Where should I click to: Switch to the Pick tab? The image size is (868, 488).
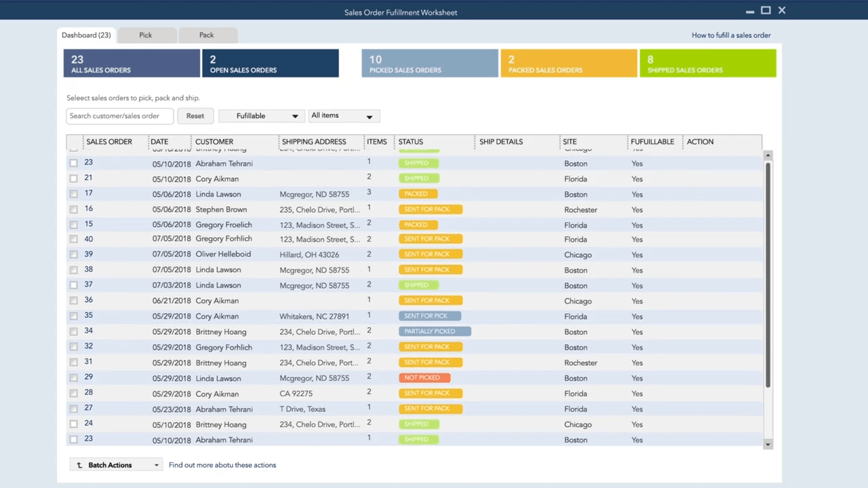(145, 35)
